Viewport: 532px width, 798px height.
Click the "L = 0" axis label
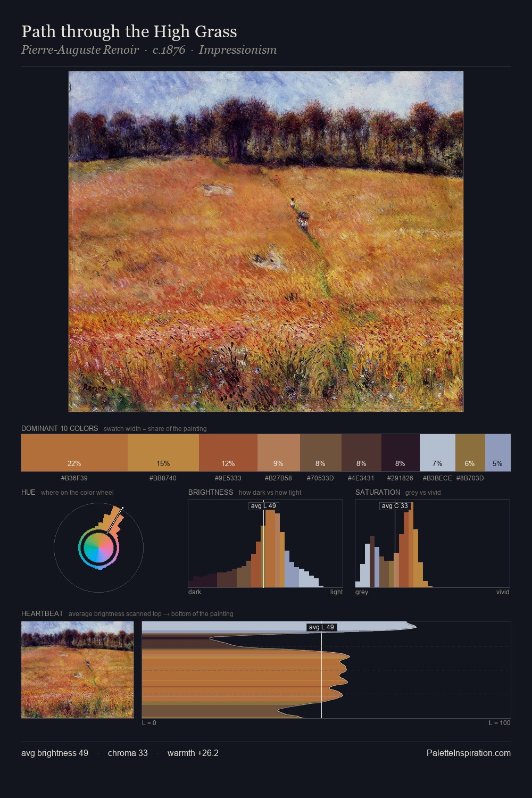[149, 723]
